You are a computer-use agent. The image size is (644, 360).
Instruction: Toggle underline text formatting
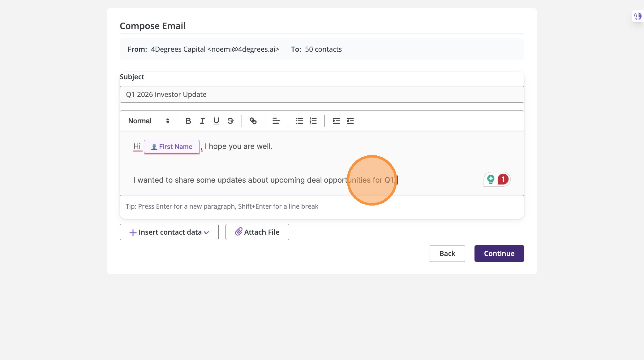[216, 121]
